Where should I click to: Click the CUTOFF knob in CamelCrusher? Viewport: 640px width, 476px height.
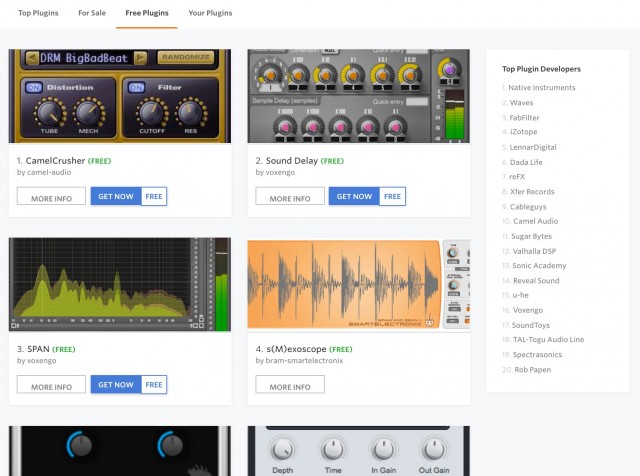tap(151, 112)
